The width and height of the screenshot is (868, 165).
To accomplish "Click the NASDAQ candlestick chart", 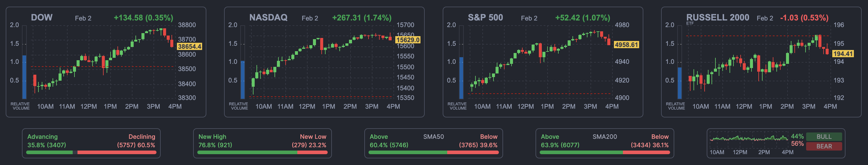I will [x=321, y=61].
